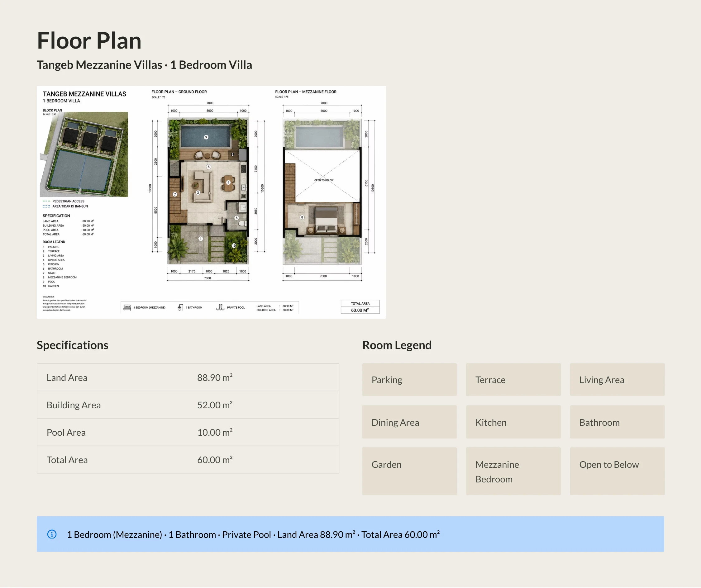Viewport: 701px width, 588px height.
Task: Click the 10.00 m² Pool Area value
Action: coord(215,432)
